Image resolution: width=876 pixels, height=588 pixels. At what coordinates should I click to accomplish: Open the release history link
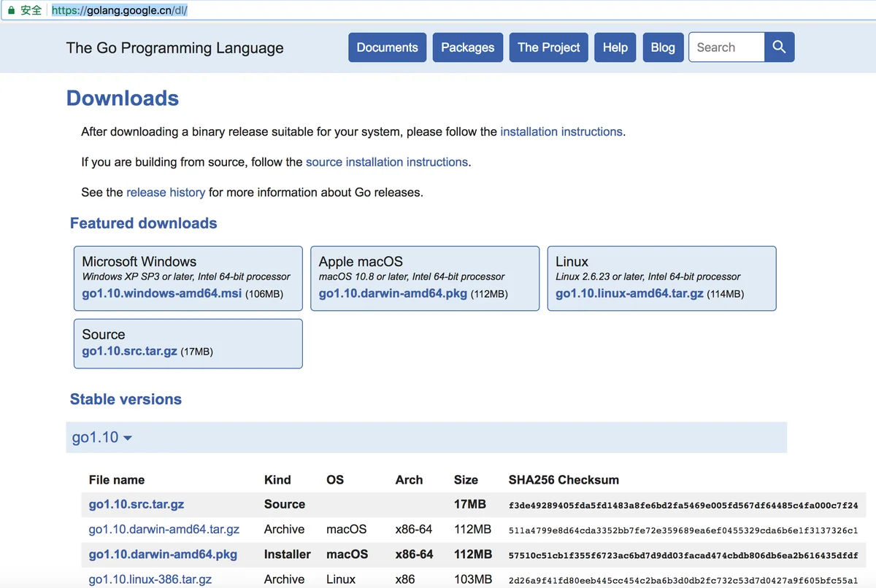pyautogui.click(x=166, y=193)
